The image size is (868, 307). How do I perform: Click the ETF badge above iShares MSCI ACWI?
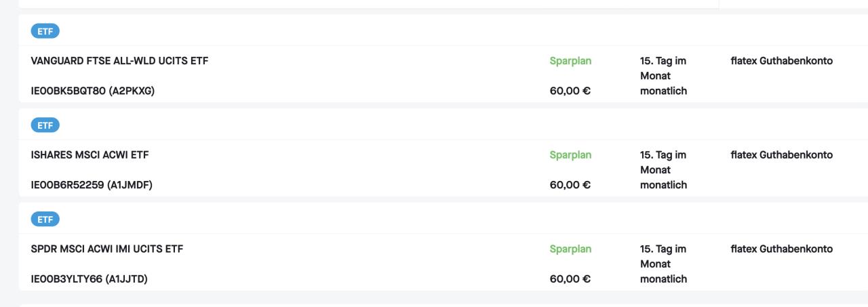45,125
